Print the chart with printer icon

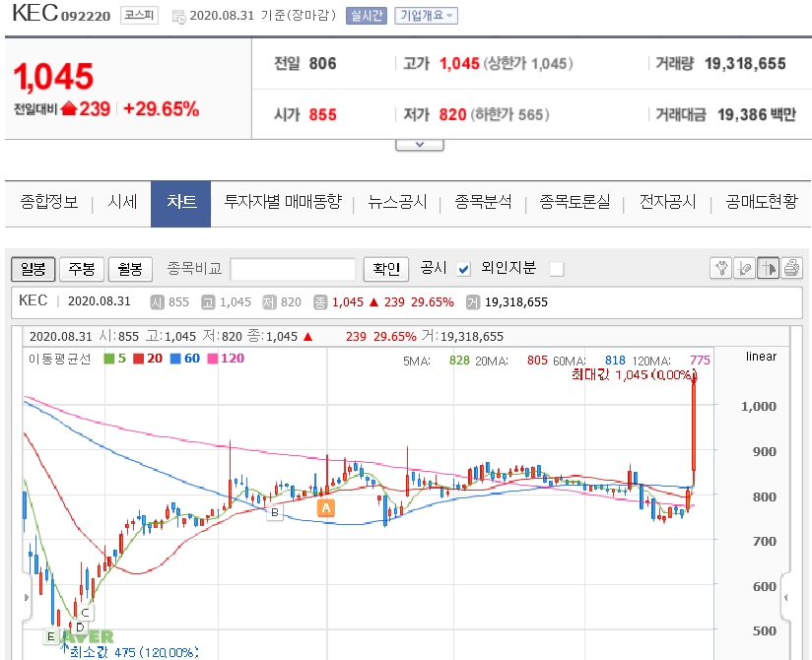(791, 268)
